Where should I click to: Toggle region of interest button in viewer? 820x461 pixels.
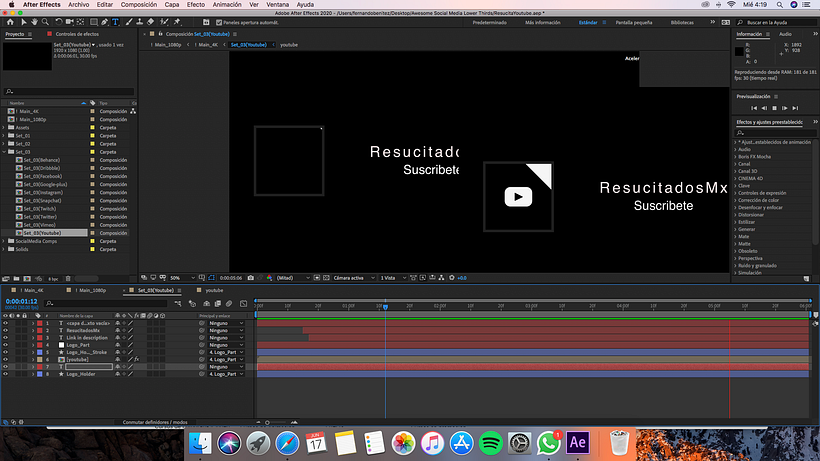point(317,278)
